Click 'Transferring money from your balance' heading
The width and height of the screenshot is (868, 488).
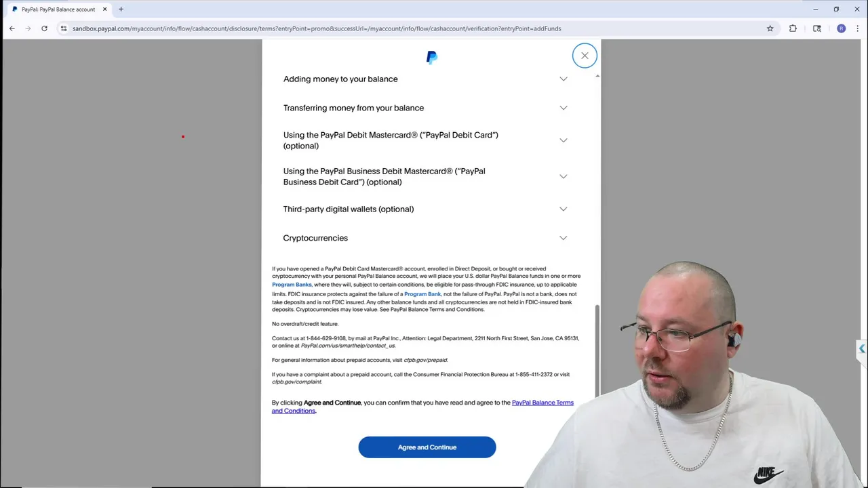pyautogui.click(x=353, y=108)
